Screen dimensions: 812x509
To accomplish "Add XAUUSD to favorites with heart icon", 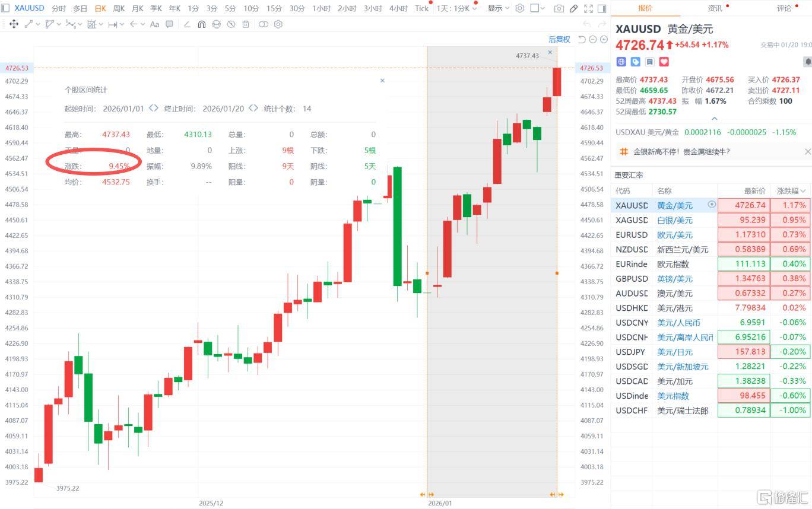I will click(x=664, y=62).
